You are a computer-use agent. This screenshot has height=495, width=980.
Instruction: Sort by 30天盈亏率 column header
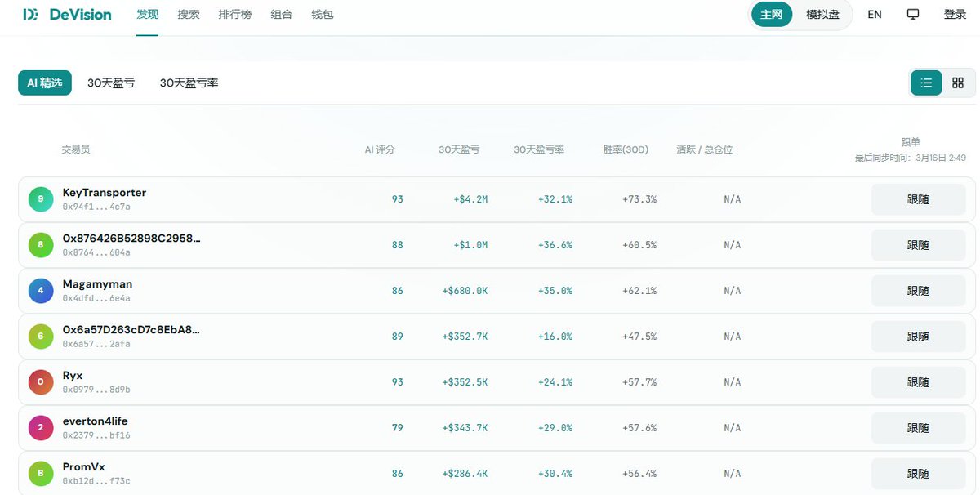tap(539, 149)
